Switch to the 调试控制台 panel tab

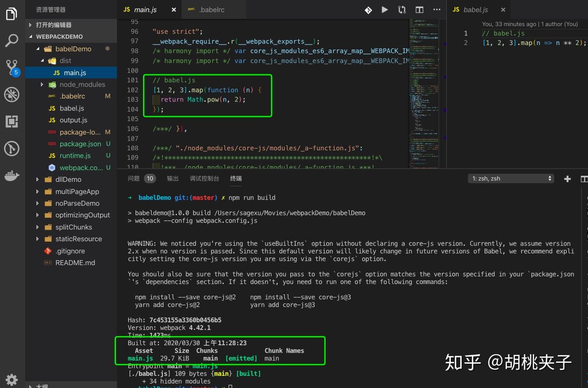pyautogui.click(x=204, y=178)
